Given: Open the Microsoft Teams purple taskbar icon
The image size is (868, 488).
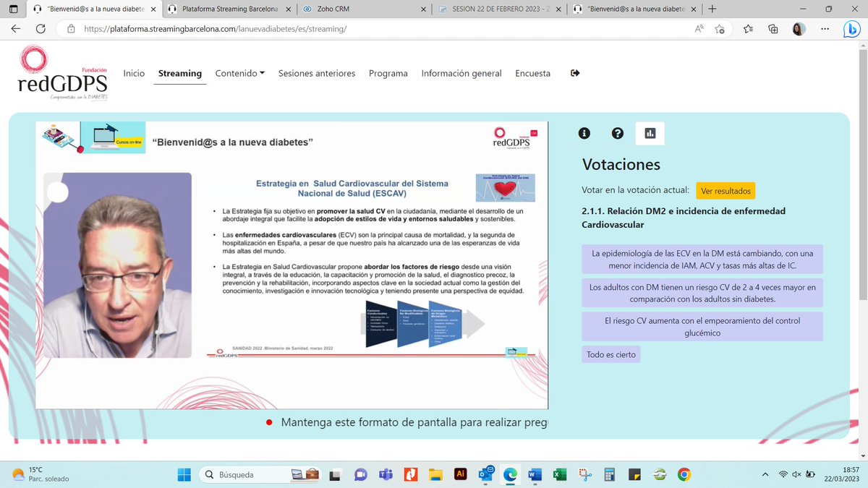Looking at the screenshot, I should [x=385, y=474].
